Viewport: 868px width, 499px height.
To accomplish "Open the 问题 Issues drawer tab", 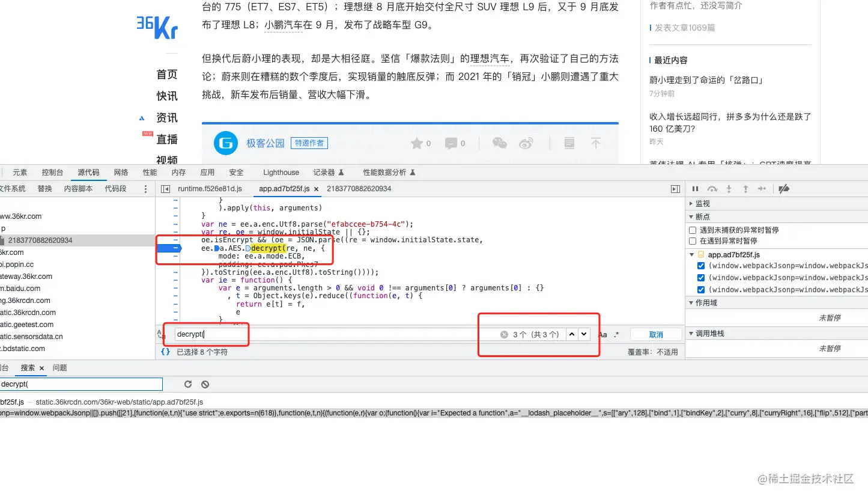I will click(x=60, y=368).
